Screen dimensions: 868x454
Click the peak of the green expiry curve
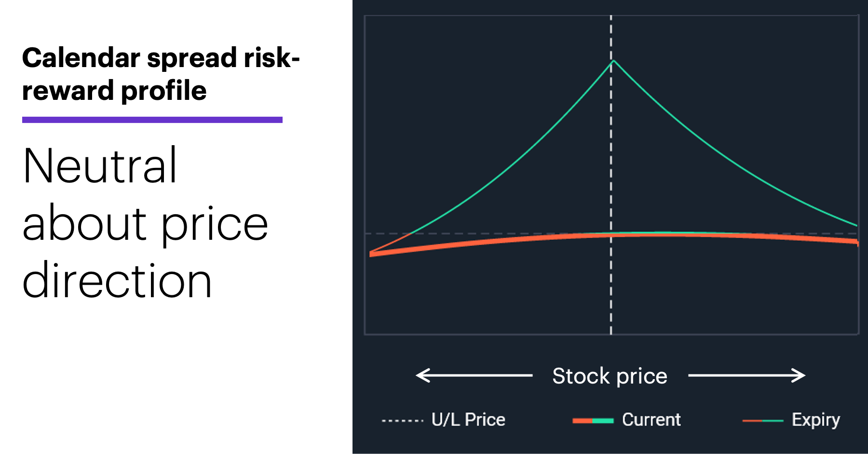(613, 61)
